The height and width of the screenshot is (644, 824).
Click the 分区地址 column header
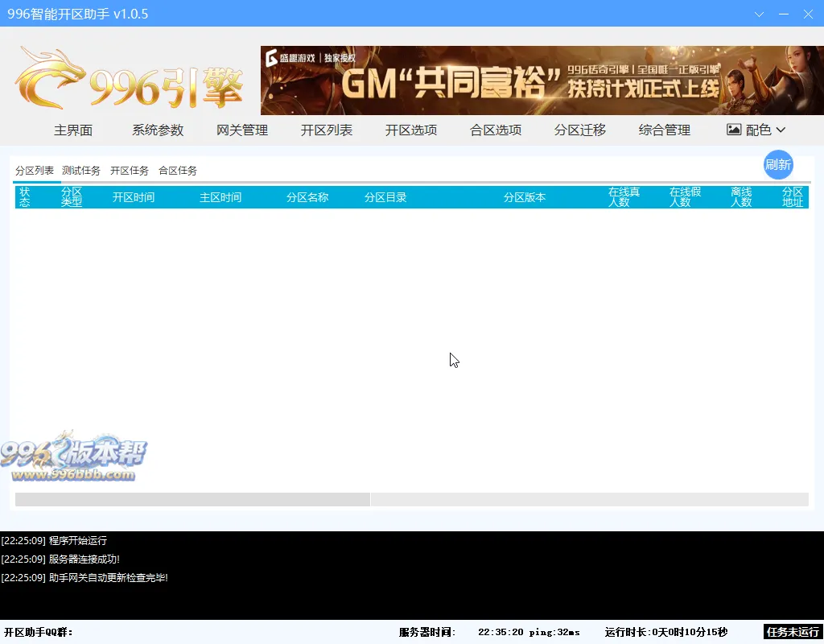(x=793, y=197)
